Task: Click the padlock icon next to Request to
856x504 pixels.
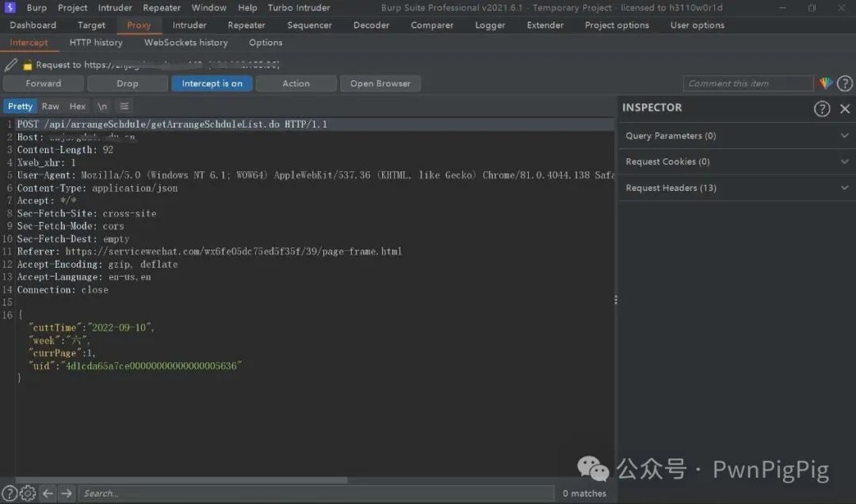Action: pyautogui.click(x=27, y=66)
